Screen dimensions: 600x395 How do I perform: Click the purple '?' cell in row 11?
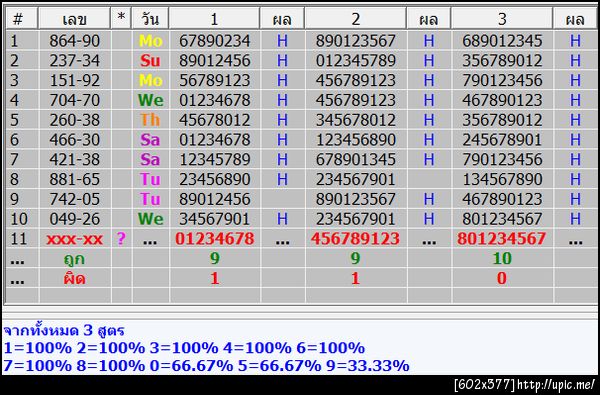[121, 239]
